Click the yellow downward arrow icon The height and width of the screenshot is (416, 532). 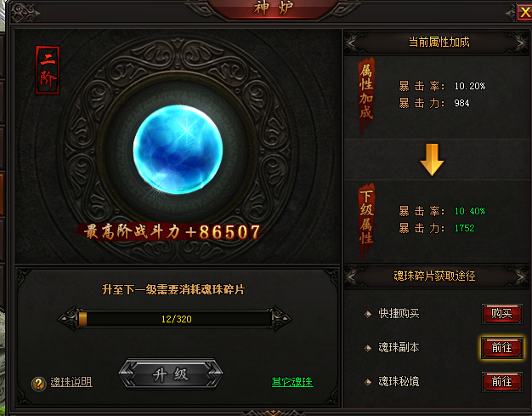click(432, 160)
